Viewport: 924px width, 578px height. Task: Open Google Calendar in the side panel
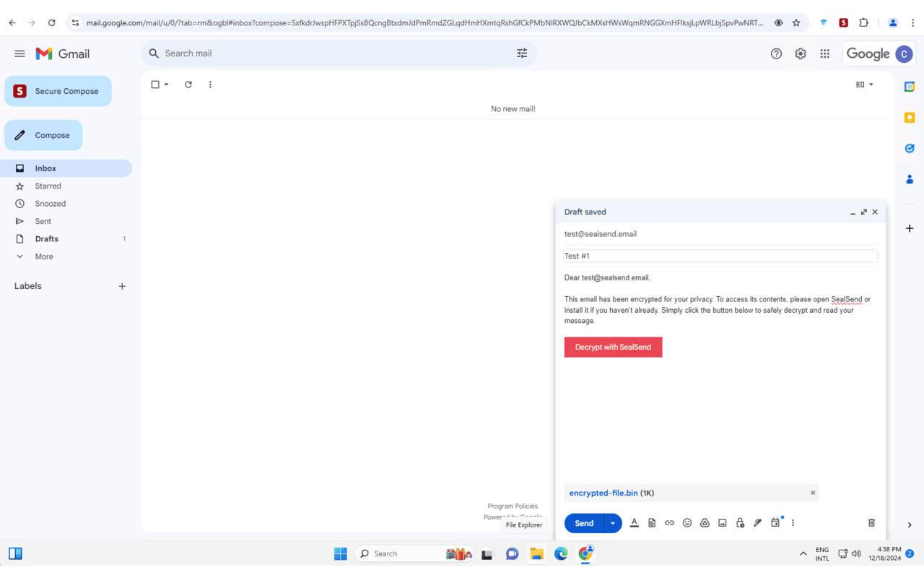tap(910, 86)
